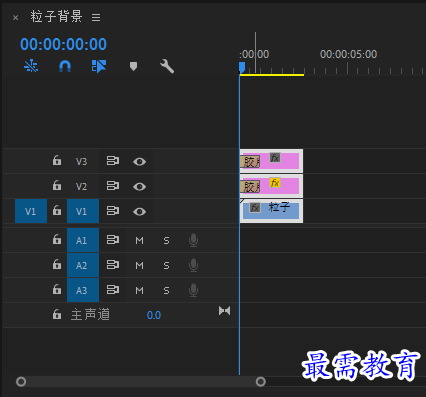Toggle lock on audio track A3

pyautogui.click(x=57, y=290)
